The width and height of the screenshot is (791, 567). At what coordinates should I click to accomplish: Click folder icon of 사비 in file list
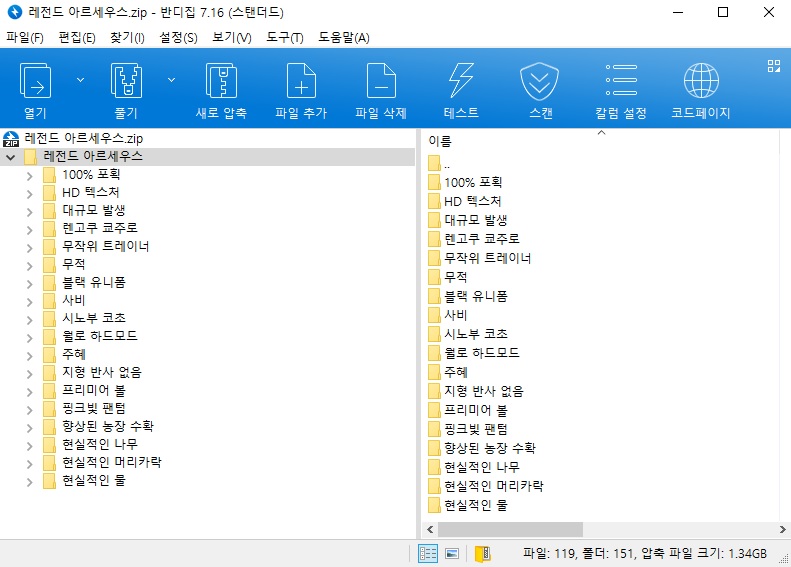(434, 315)
